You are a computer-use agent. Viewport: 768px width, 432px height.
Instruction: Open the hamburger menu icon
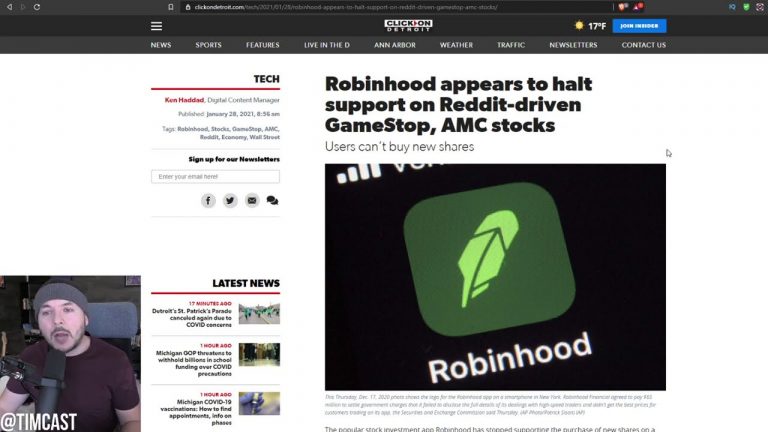pyautogui.click(x=156, y=26)
